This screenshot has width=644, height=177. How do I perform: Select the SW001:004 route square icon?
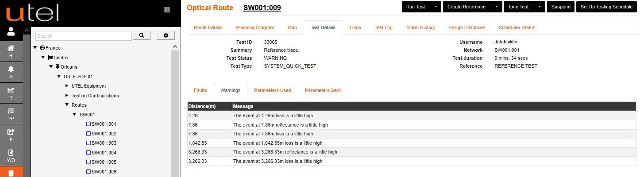(x=89, y=153)
